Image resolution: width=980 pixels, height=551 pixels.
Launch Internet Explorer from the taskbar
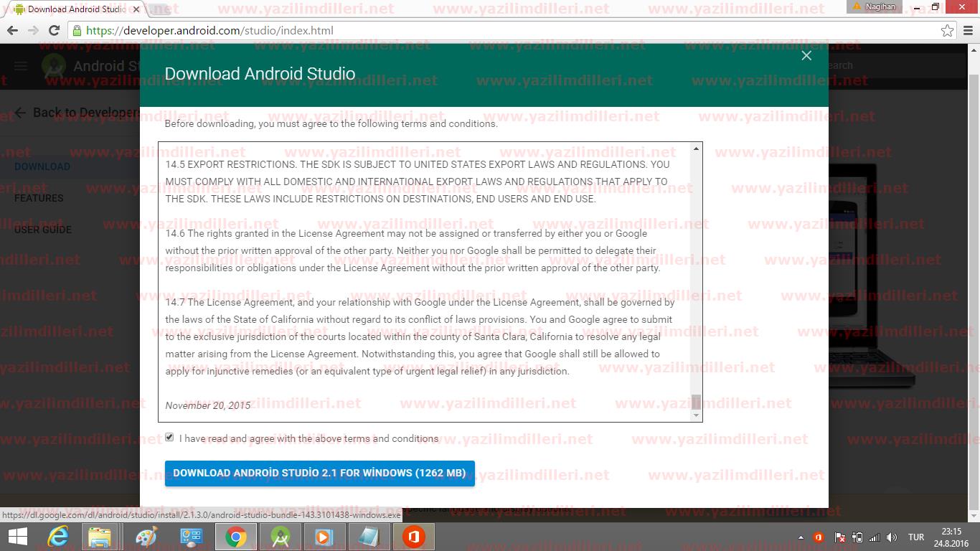coord(59,537)
